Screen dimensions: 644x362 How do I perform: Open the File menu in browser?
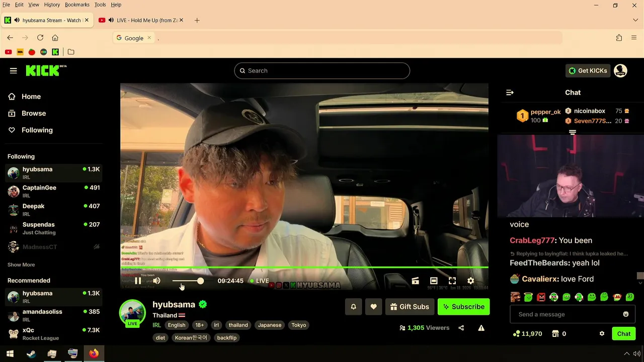pos(6,5)
